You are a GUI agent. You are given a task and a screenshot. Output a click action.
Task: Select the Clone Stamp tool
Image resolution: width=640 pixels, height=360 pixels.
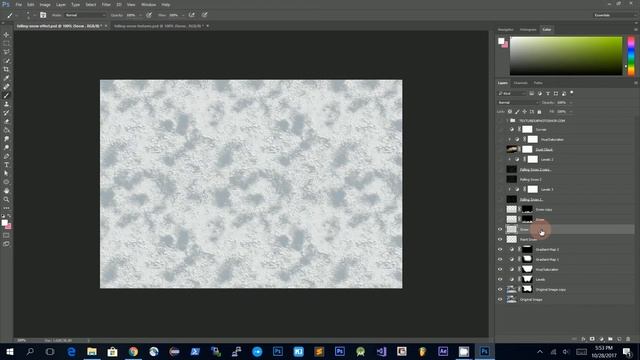point(6,104)
